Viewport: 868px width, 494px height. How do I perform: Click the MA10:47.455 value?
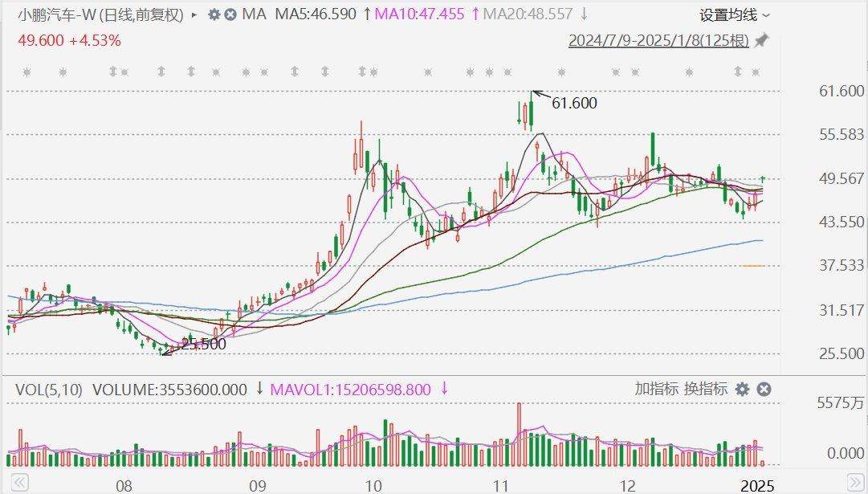(x=420, y=14)
